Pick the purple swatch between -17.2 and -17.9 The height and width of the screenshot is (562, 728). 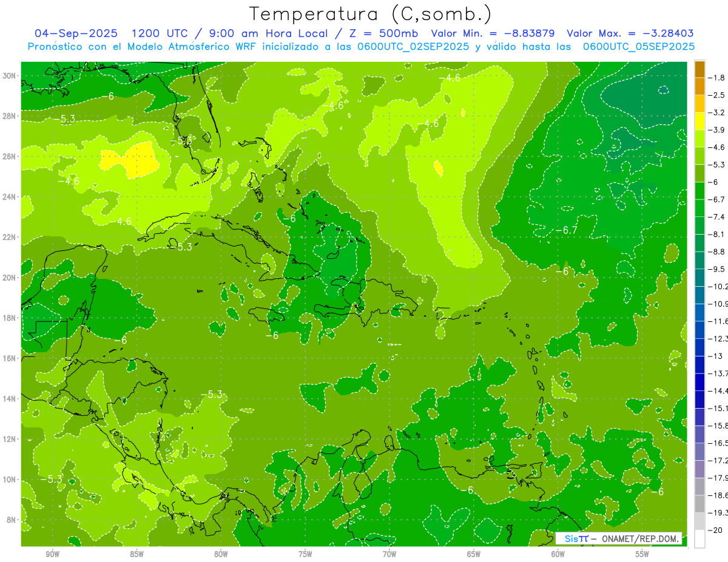click(699, 469)
